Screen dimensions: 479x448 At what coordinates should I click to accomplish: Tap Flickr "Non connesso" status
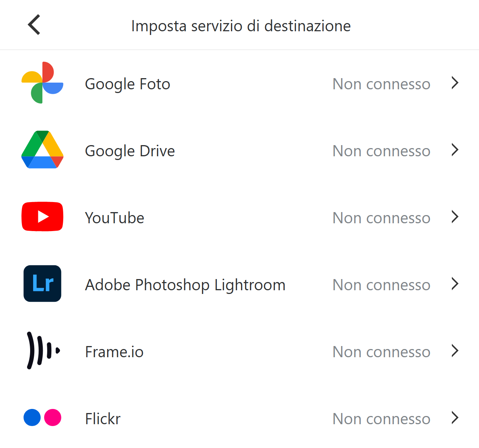(x=381, y=419)
